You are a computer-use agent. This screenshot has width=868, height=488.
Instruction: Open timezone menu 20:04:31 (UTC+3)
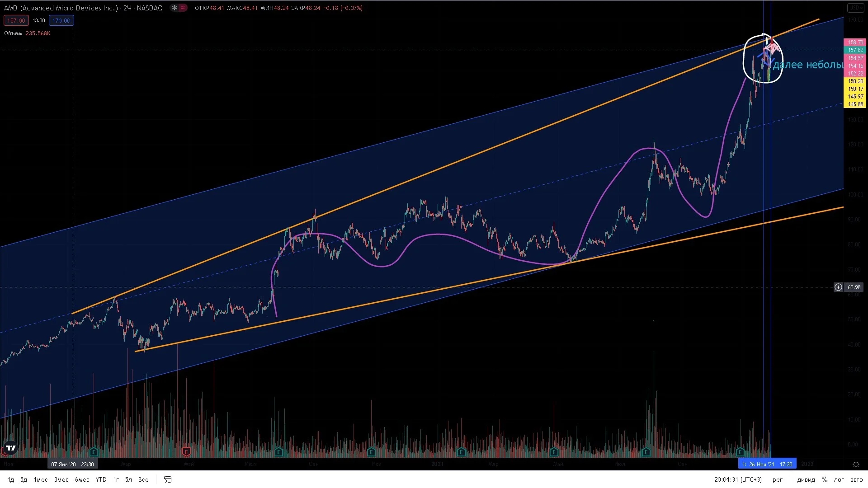(738, 479)
